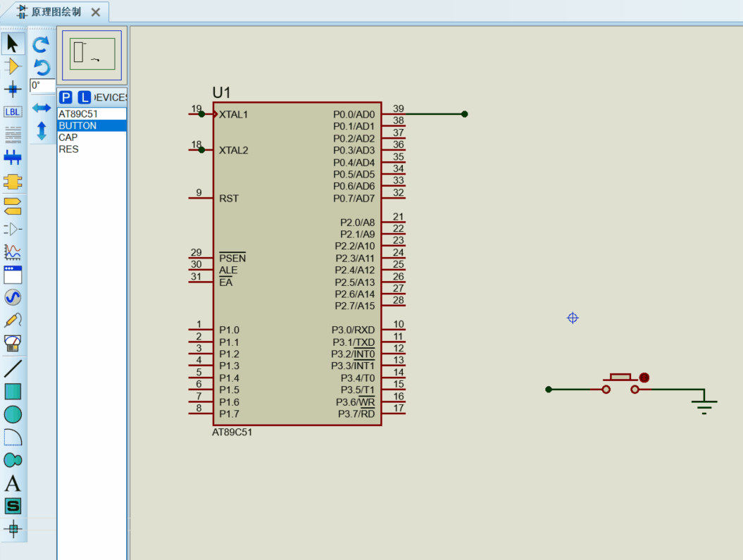743x560 pixels.
Task: Click the AT89C51 value label below chip
Action: (x=232, y=432)
